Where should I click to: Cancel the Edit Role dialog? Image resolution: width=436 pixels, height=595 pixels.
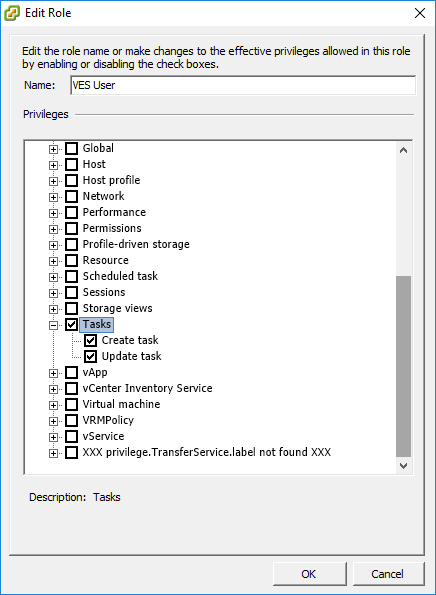388,574
